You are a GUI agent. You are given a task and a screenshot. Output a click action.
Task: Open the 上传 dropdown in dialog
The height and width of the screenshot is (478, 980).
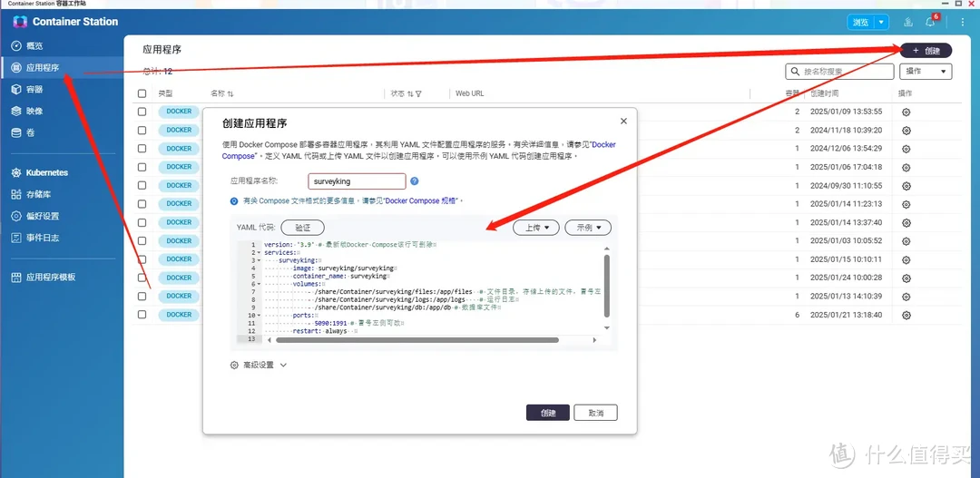[x=536, y=228]
